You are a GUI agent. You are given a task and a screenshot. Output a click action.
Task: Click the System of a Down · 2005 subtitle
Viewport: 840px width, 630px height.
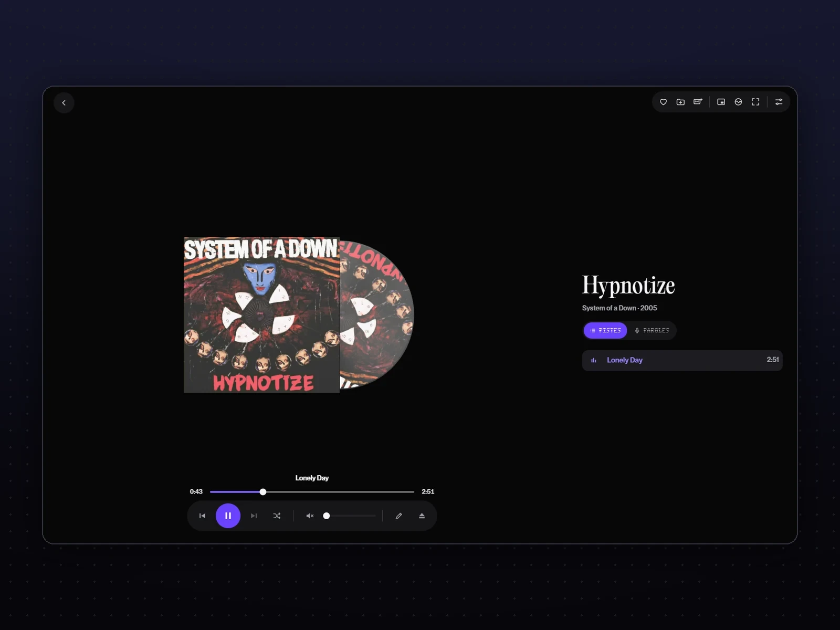[619, 308]
